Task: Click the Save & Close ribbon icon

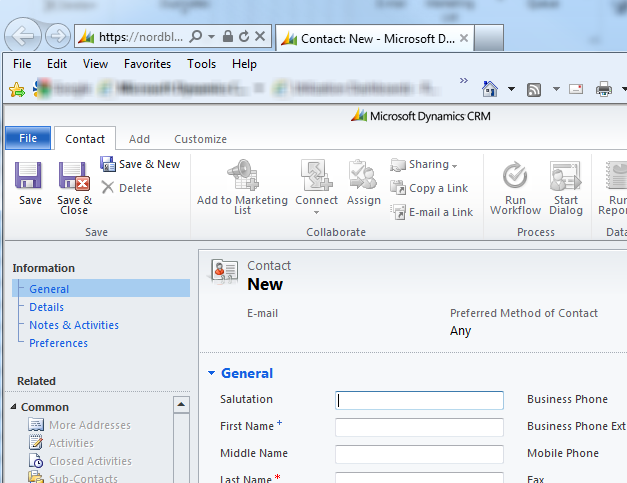Action: pos(74,176)
